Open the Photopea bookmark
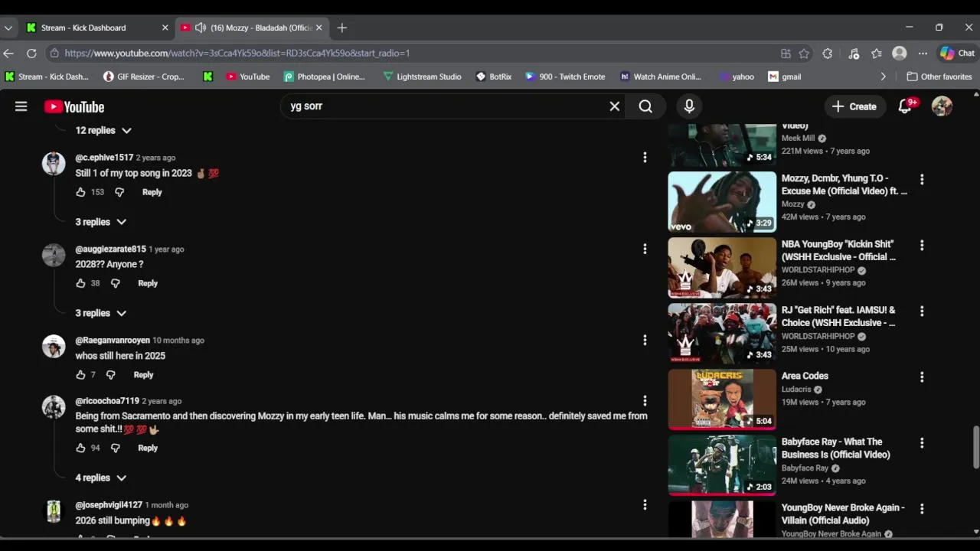This screenshot has height=551, width=980. click(x=325, y=77)
